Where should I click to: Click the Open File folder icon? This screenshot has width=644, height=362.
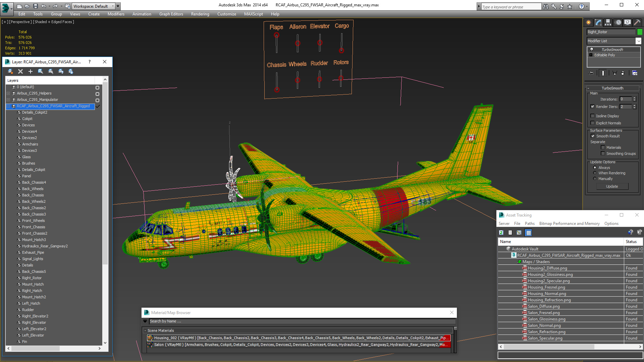tap(27, 6)
